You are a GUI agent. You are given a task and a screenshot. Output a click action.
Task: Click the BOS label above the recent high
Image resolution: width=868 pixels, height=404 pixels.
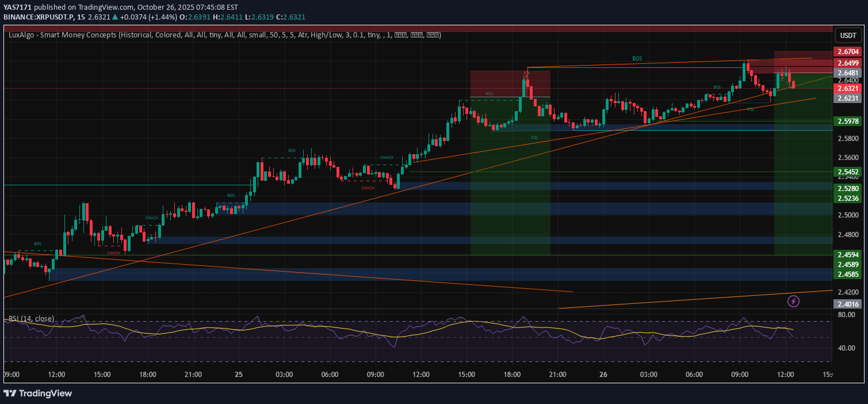pos(637,58)
